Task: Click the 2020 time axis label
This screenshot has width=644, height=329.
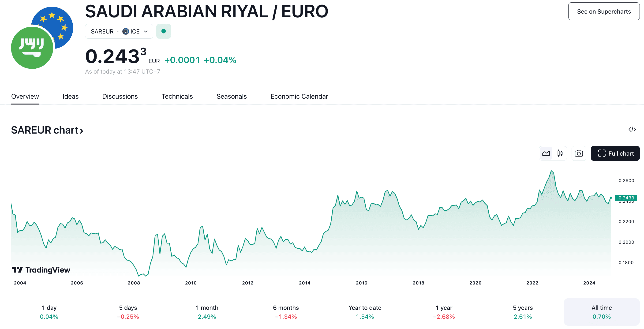Action: click(x=475, y=283)
